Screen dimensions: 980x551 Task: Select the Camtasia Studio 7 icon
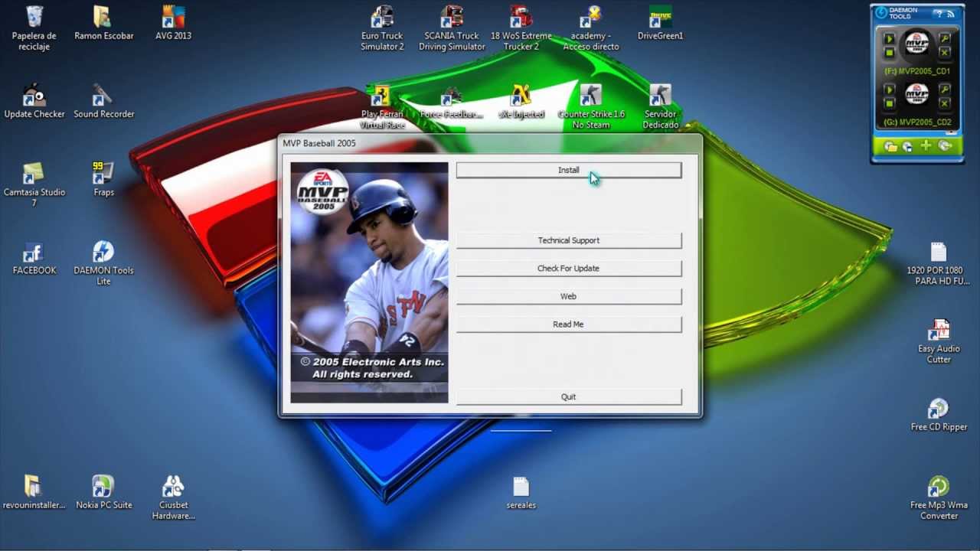click(34, 184)
